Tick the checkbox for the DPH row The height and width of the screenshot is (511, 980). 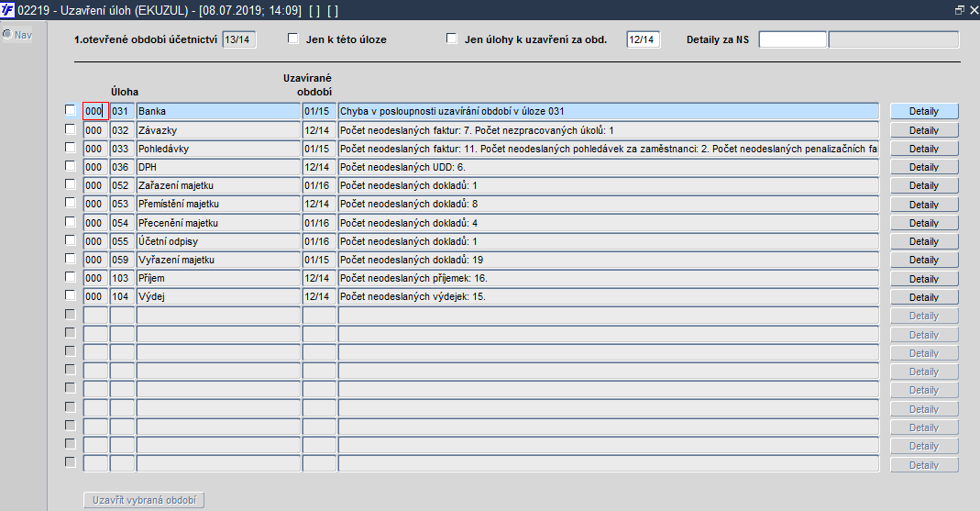coord(70,166)
